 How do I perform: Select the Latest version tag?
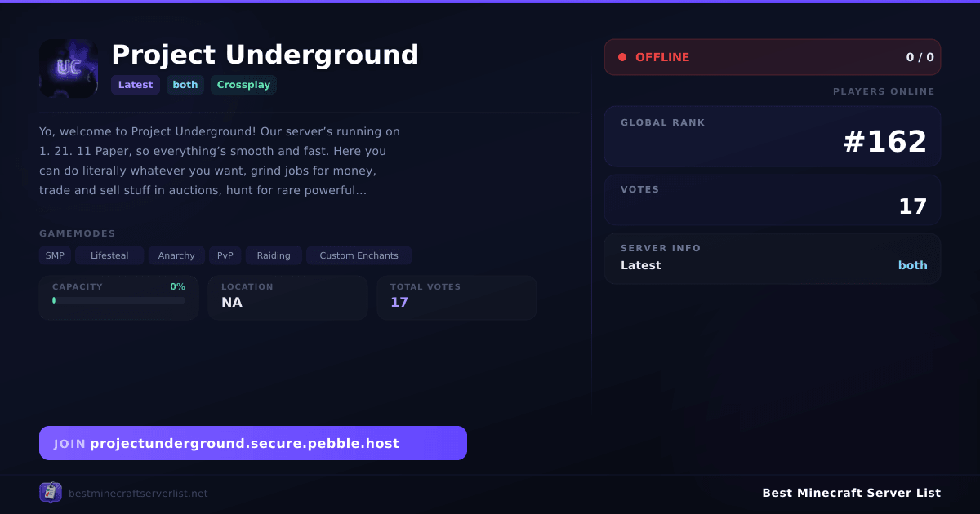click(136, 85)
